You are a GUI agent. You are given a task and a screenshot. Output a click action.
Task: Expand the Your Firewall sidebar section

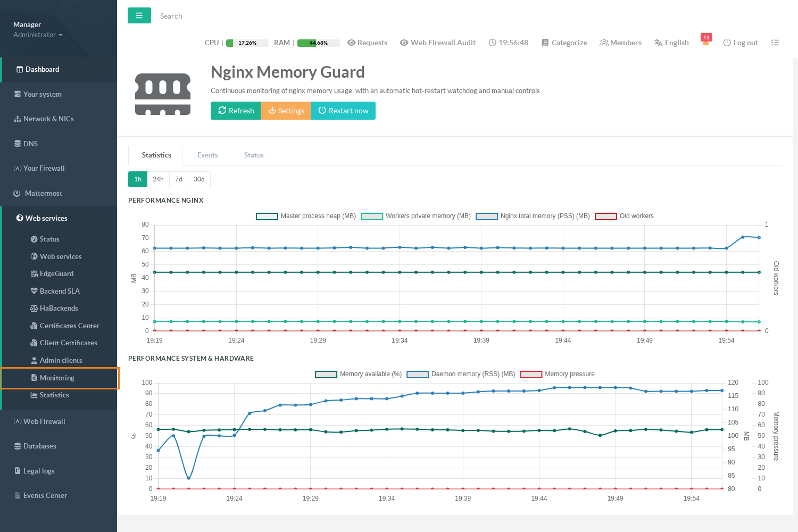(x=59, y=169)
